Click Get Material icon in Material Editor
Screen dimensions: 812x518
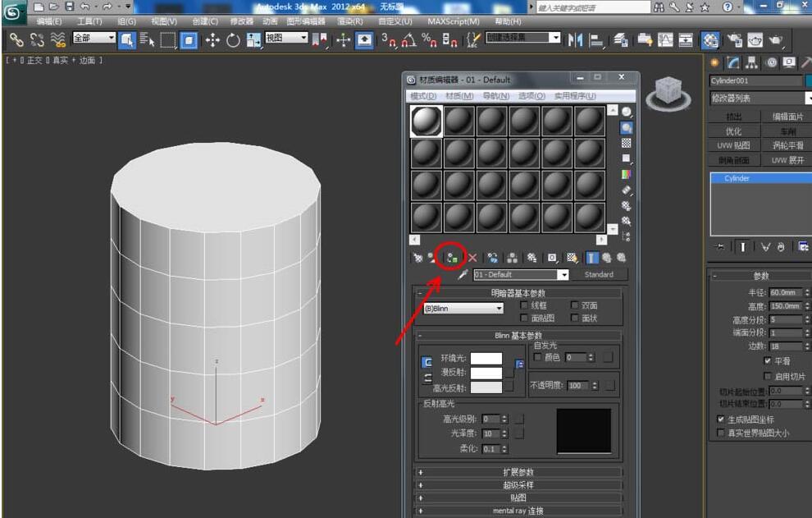(x=417, y=258)
